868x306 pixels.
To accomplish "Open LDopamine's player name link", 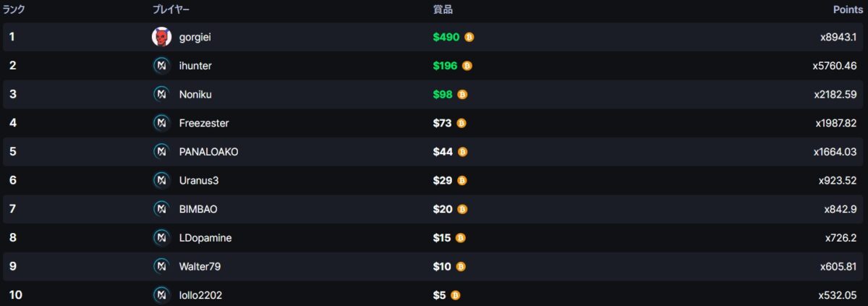I will [x=205, y=238].
